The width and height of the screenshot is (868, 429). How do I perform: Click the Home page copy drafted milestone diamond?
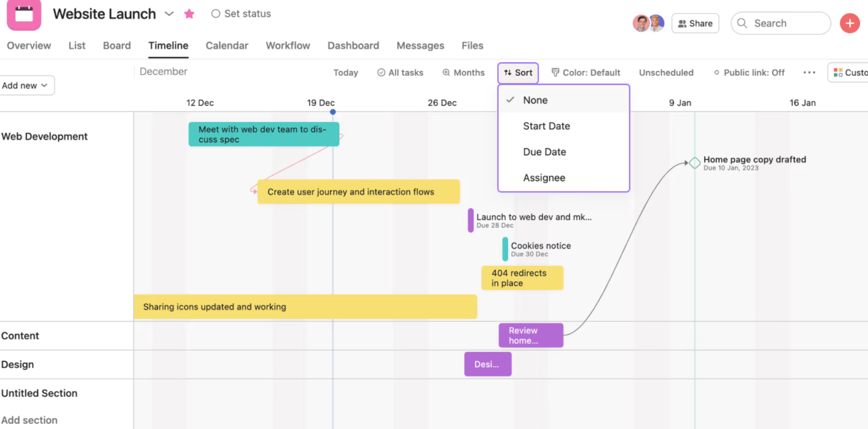pos(694,162)
